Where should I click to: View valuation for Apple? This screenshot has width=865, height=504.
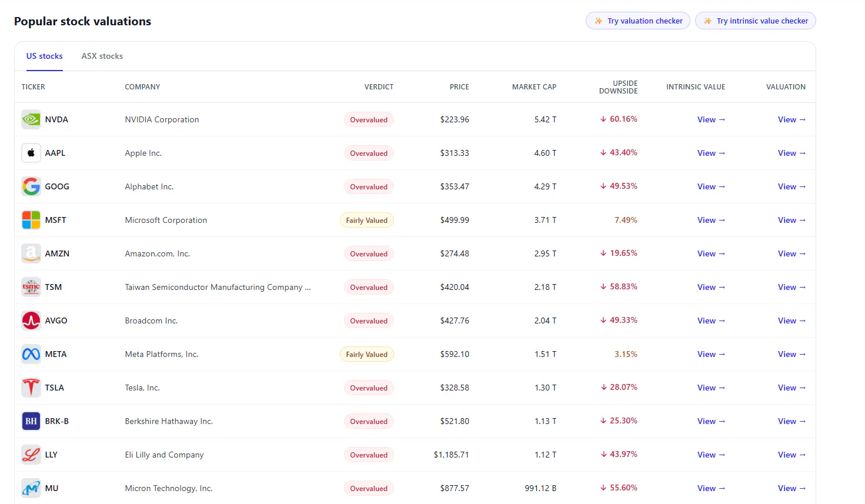[791, 153]
